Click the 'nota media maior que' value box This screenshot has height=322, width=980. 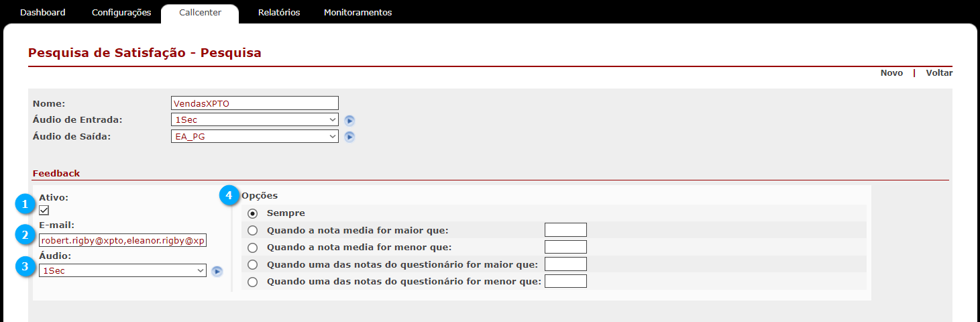coord(565,230)
